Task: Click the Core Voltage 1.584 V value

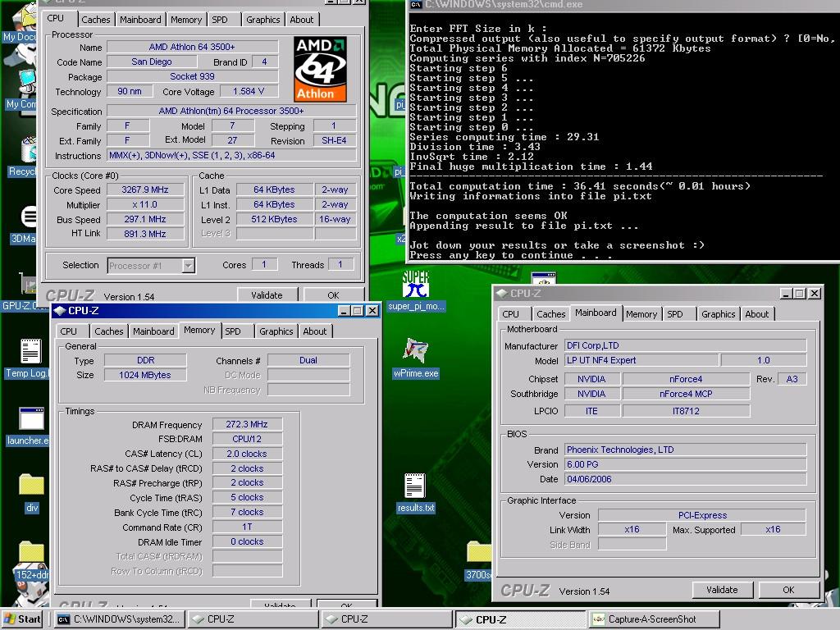Action: (248, 92)
